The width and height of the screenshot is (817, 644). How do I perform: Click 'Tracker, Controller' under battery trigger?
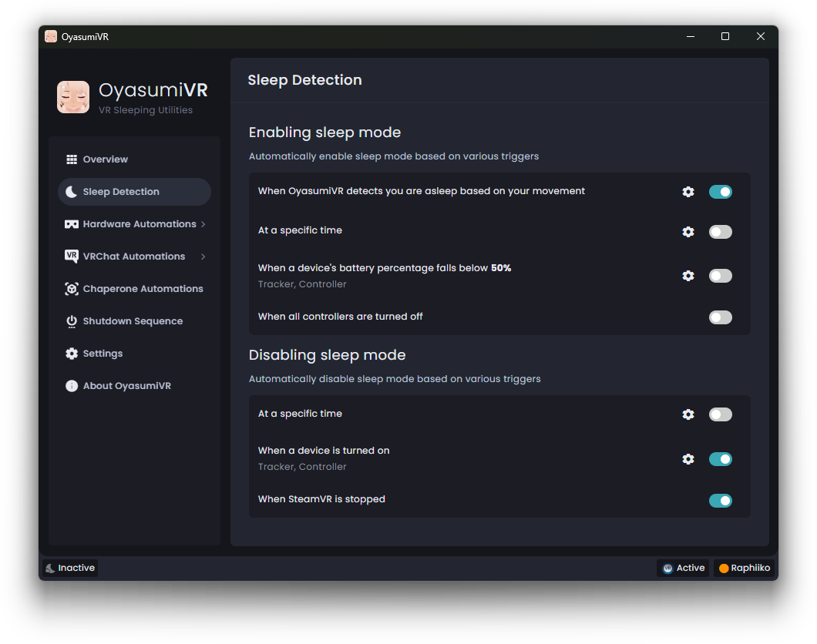(x=302, y=284)
